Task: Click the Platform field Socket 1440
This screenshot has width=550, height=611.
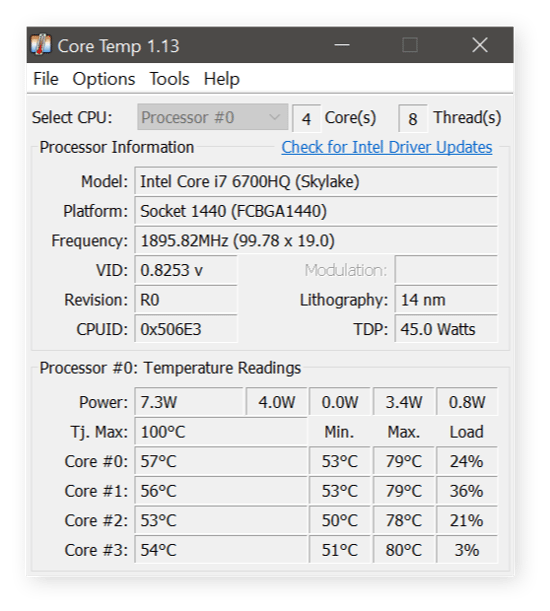Action: [316, 211]
